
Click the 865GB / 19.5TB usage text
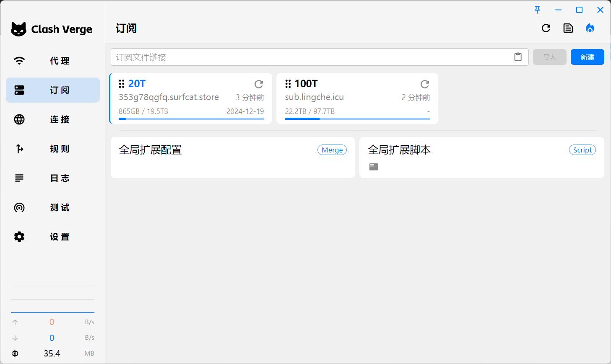pos(143,111)
